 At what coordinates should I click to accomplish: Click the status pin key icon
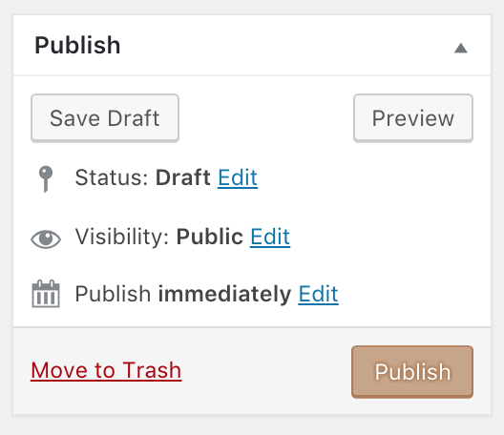click(46, 179)
